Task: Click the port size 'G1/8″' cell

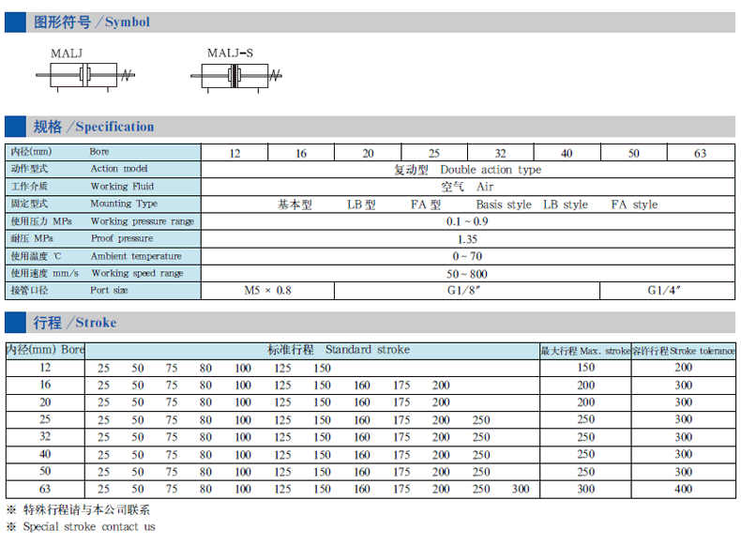Action: pos(467,290)
